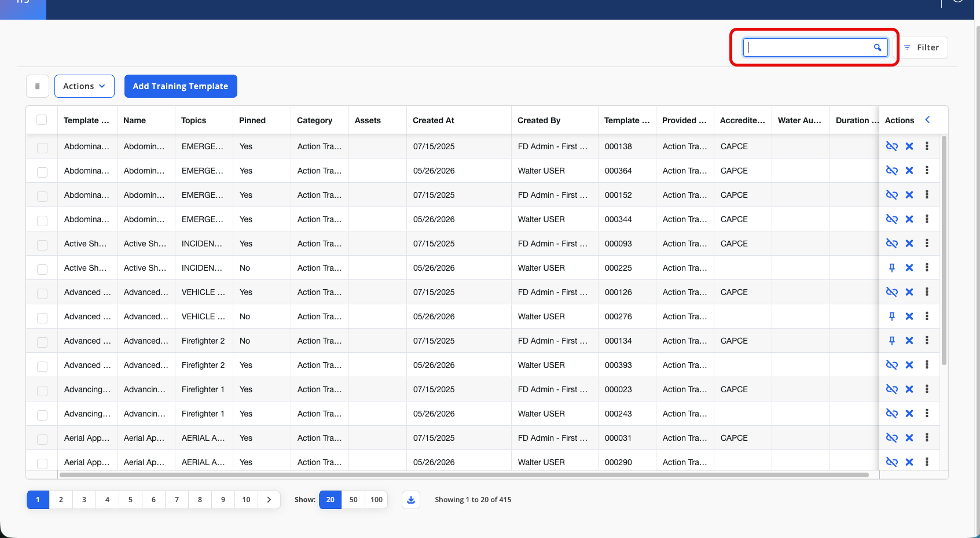Viewport: 980px width, 538px height.
Task: Tick the checkbox for template 000126
Action: pyautogui.click(x=42, y=293)
